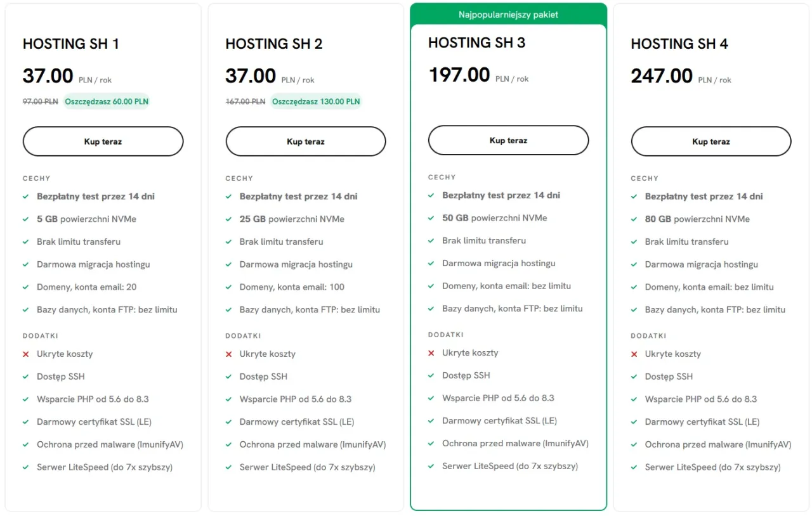
Task: Select the 'Najpopularniejszy pakiet' banner
Action: pyautogui.click(x=508, y=14)
